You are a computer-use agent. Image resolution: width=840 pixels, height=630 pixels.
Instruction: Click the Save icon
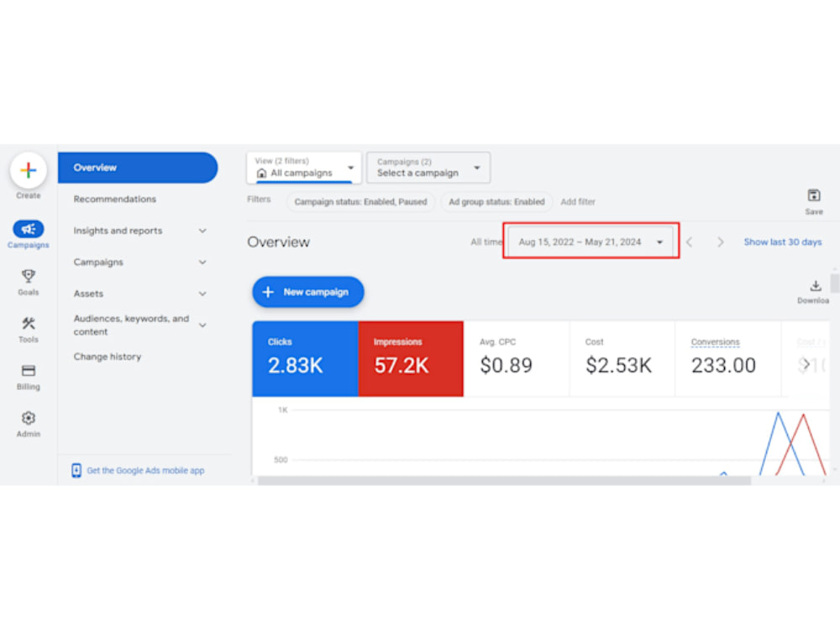click(x=814, y=196)
